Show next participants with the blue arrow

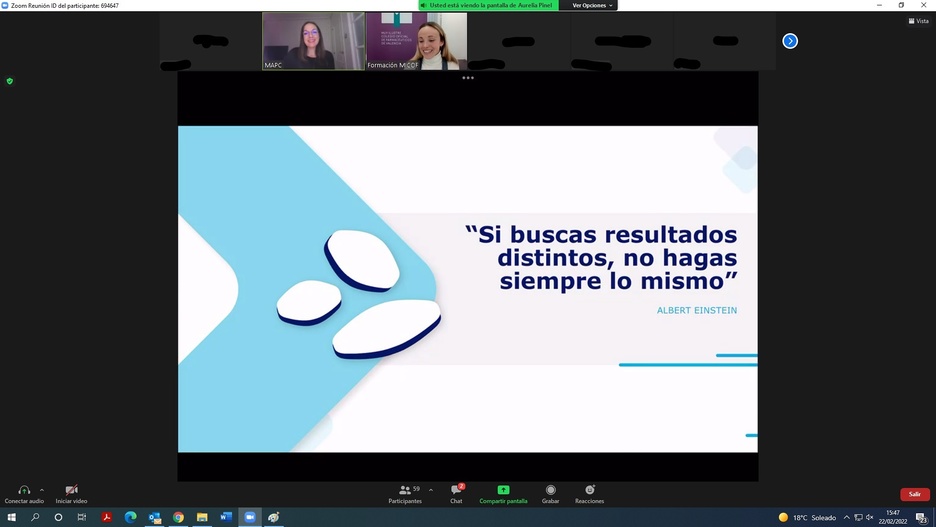click(x=790, y=41)
